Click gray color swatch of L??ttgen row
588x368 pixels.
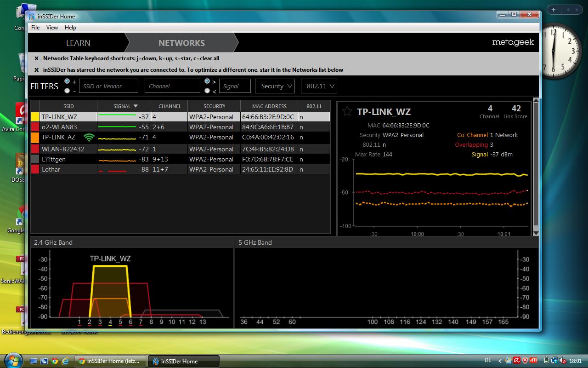click(35, 159)
